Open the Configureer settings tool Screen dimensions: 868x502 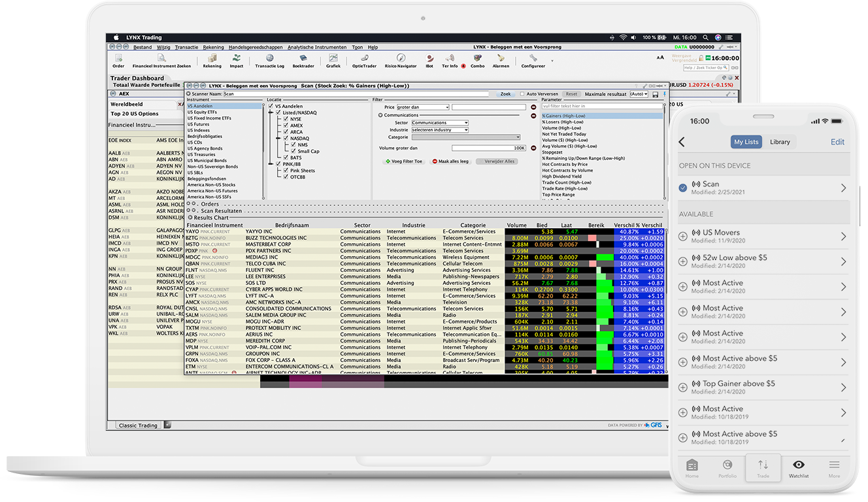tap(533, 61)
